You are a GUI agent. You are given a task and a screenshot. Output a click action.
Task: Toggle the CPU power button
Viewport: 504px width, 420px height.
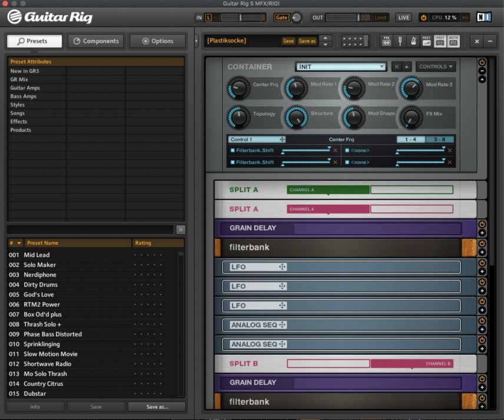click(424, 18)
